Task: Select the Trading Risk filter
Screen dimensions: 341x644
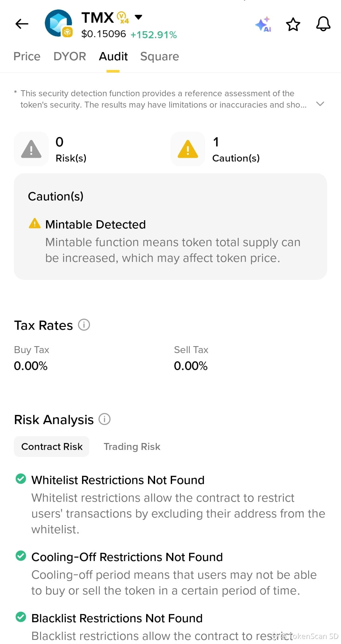Action: 132,446
